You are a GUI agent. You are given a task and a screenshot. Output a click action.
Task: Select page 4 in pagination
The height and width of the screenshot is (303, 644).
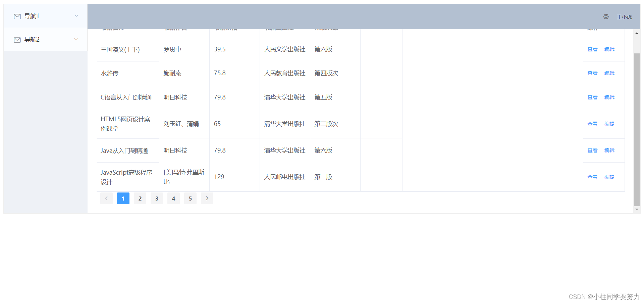(173, 198)
